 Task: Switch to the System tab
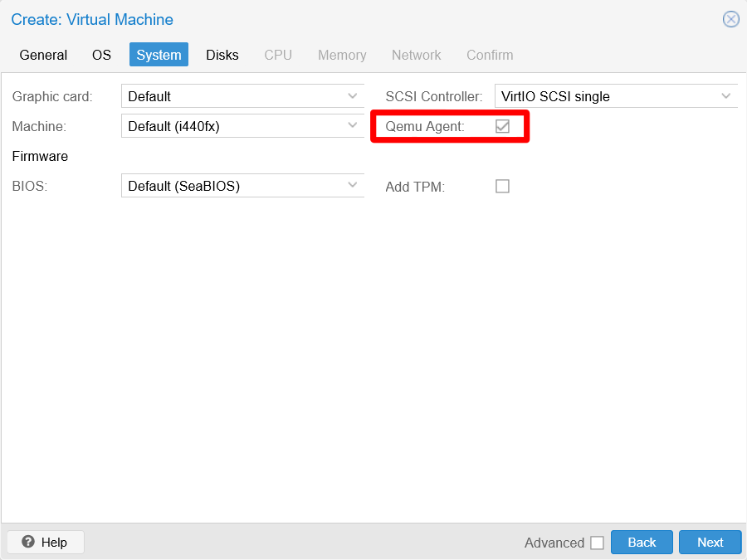click(x=159, y=55)
